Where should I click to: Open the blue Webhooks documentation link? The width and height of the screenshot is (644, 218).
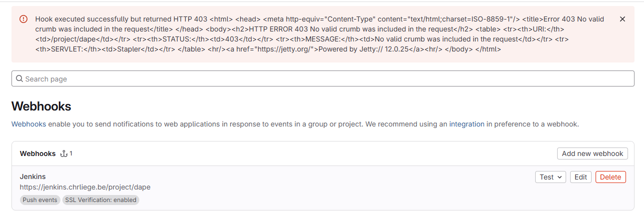tap(28, 124)
